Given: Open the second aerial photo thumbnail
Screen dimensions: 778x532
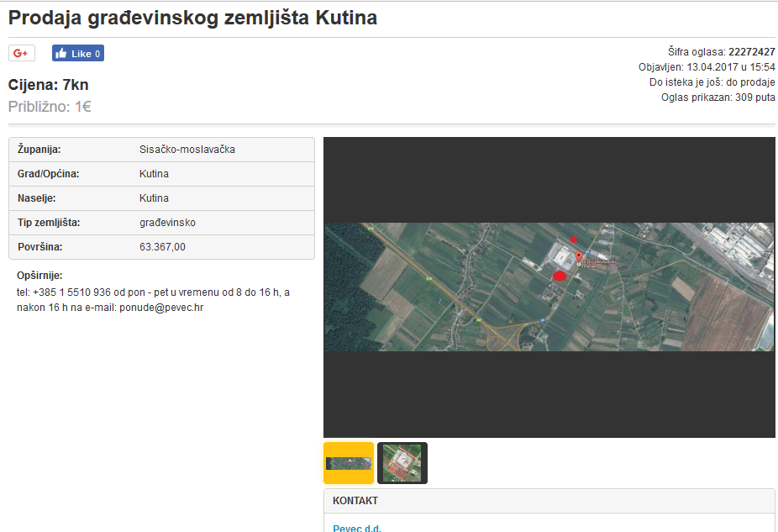Looking at the screenshot, I should click(x=402, y=463).
